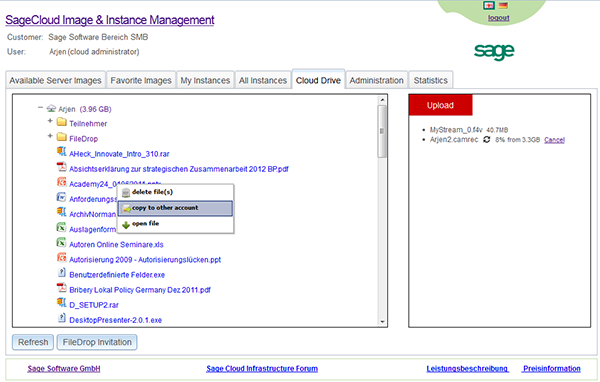The image size is (600, 382).
Task: Select the Cloud Drive tab
Action: 318,80
